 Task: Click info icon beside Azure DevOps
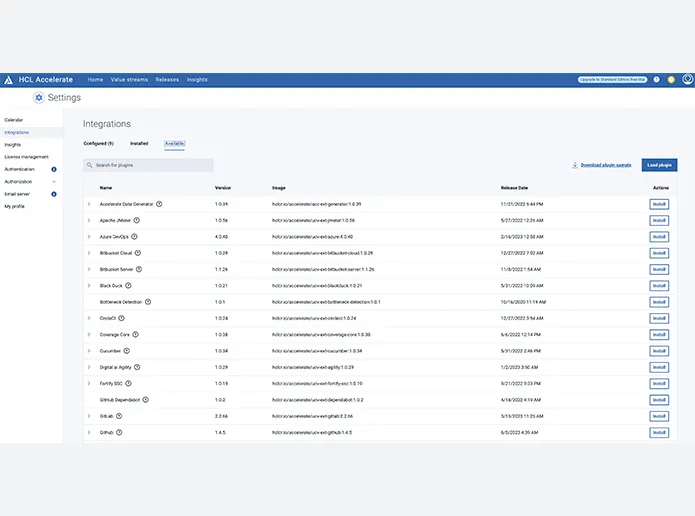135,237
